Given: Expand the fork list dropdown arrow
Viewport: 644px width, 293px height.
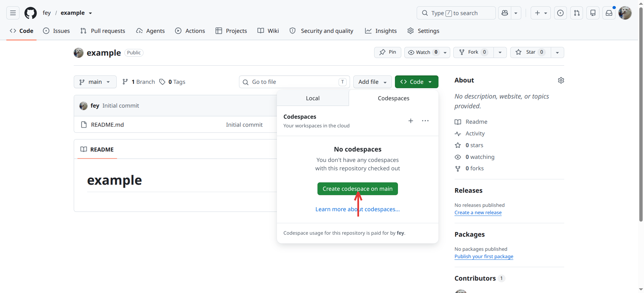Looking at the screenshot, I should point(500,52).
